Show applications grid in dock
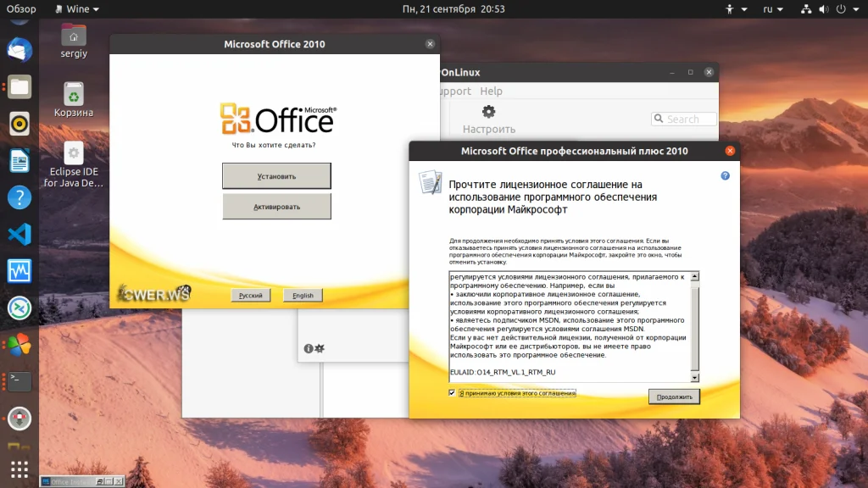 (x=19, y=469)
